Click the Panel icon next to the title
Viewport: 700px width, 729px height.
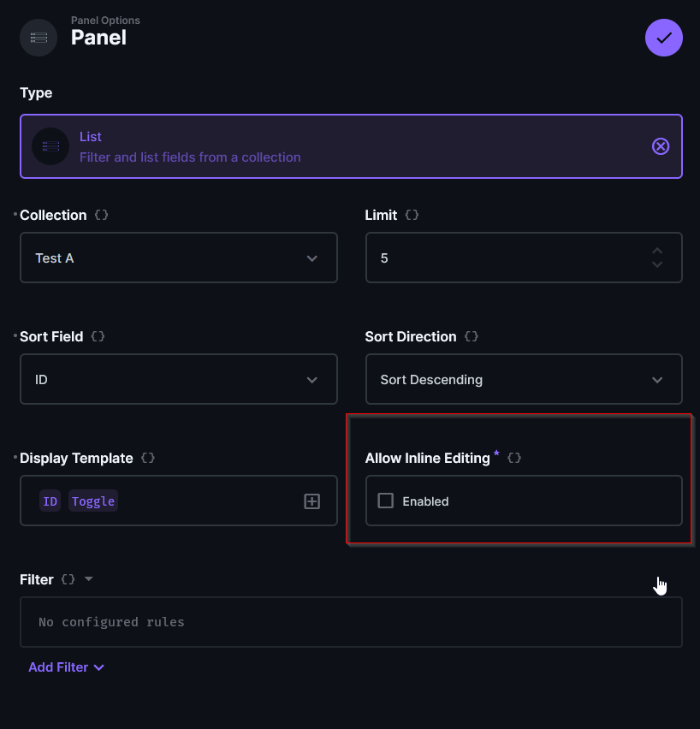point(38,37)
